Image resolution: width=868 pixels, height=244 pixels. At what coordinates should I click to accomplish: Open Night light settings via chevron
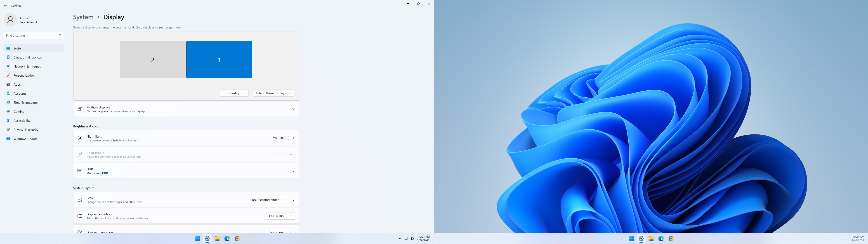tap(293, 138)
